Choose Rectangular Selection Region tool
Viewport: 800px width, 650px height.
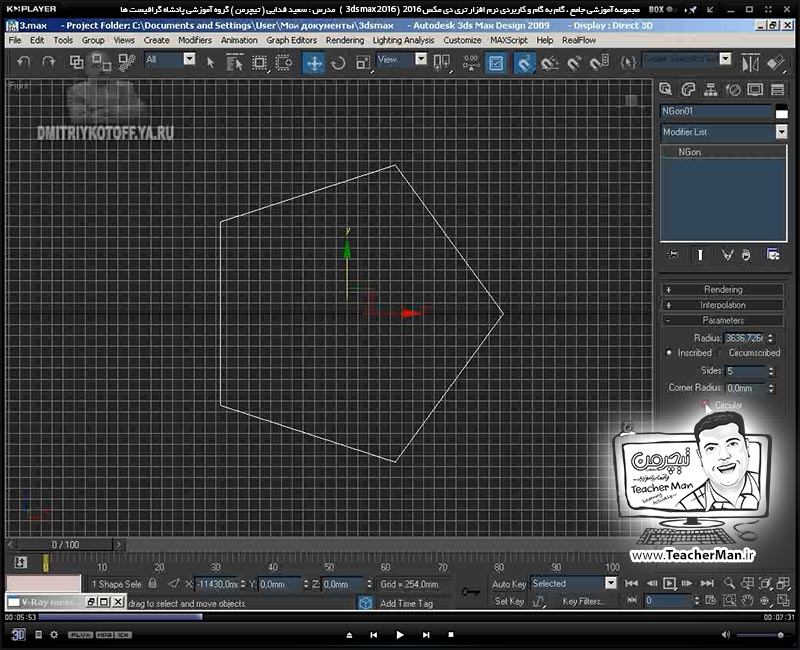click(x=259, y=63)
